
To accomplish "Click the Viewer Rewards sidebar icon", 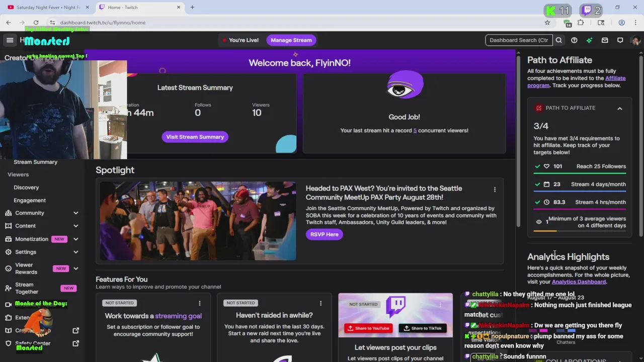I will (x=8, y=268).
